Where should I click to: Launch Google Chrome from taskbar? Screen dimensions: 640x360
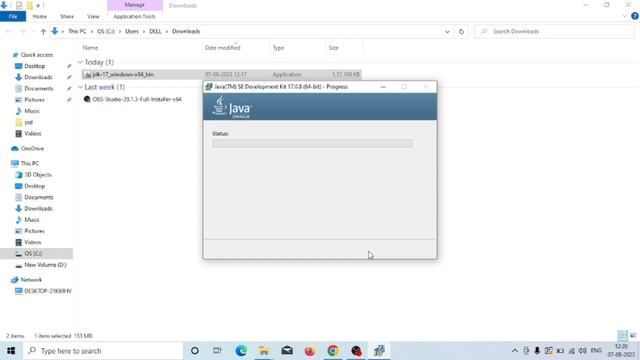pos(333,351)
